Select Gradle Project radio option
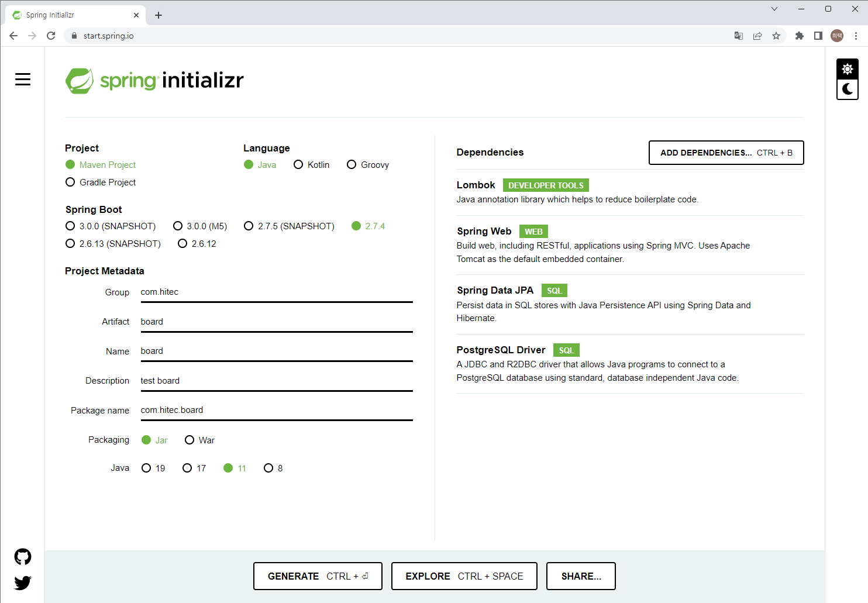The image size is (868, 603). (x=101, y=182)
